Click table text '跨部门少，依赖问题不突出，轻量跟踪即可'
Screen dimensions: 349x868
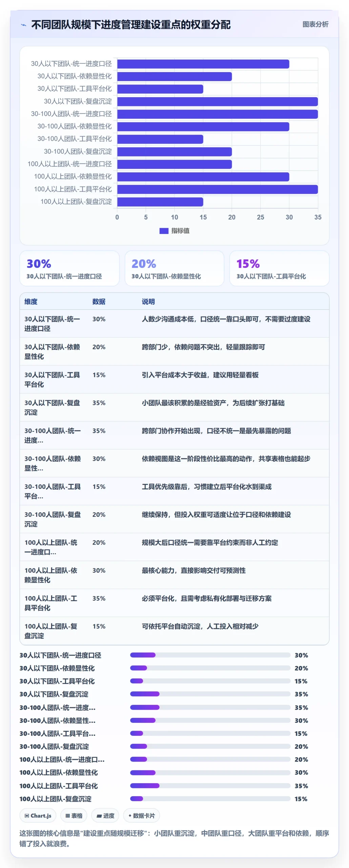click(203, 347)
